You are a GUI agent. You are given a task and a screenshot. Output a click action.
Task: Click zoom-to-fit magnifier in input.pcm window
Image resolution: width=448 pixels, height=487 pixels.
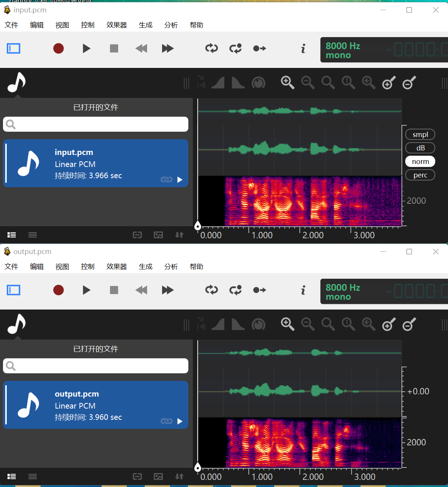coord(328,83)
